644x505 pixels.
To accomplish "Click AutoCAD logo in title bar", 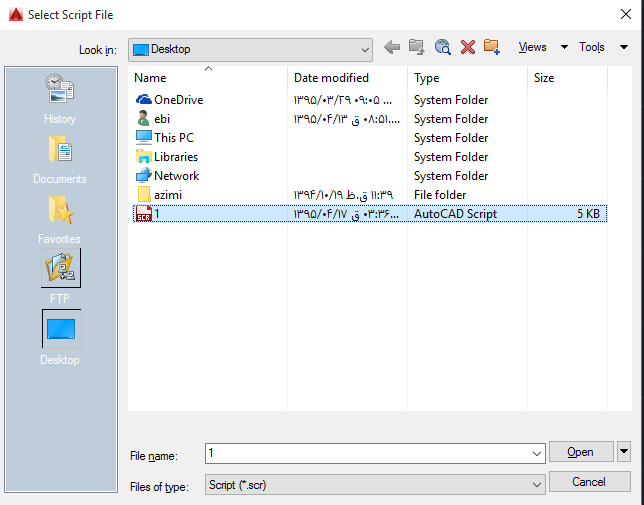I will [x=16, y=15].
